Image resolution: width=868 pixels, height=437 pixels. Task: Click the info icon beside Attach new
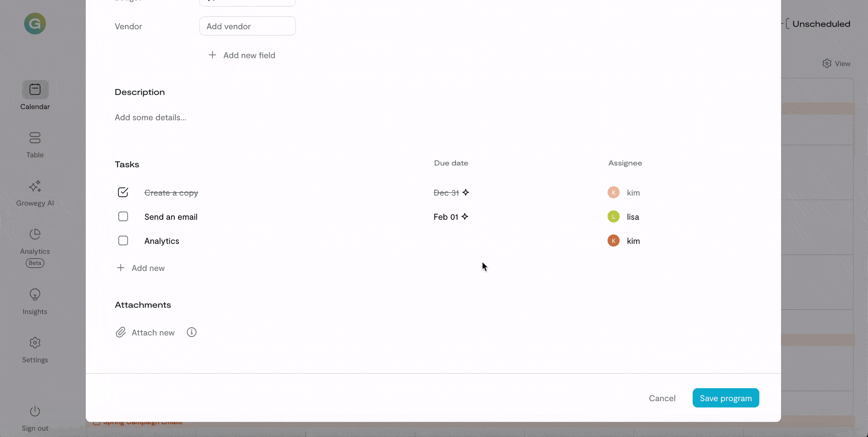click(x=192, y=332)
